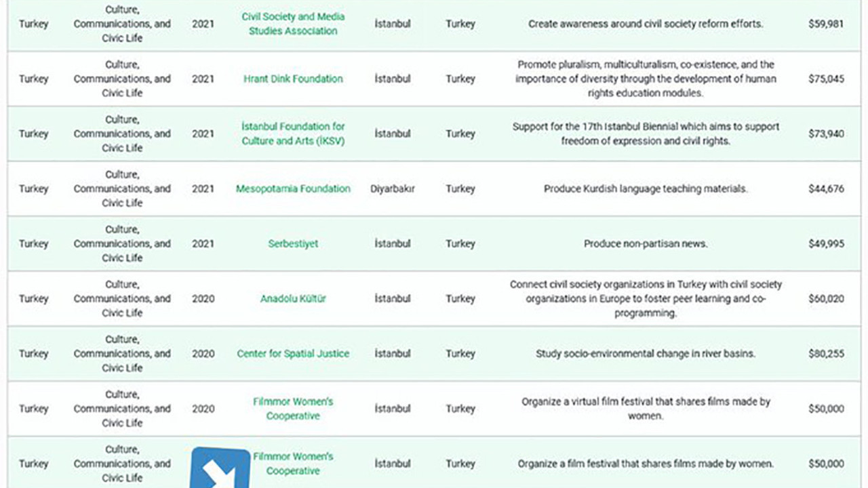Select the river basins study description

pyautogui.click(x=645, y=353)
